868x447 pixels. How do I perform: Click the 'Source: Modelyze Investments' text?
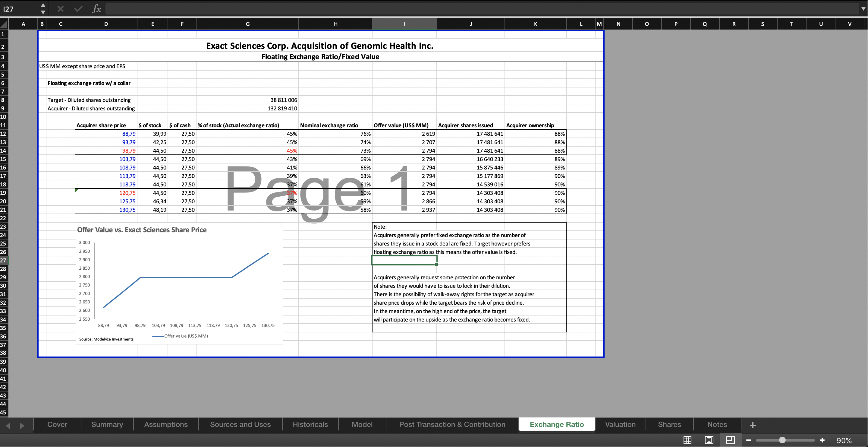(106, 339)
